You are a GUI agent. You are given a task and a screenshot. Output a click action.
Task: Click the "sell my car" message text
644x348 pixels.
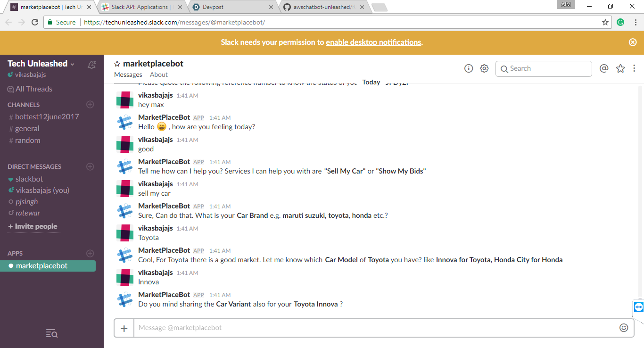pyautogui.click(x=154, y=193)
